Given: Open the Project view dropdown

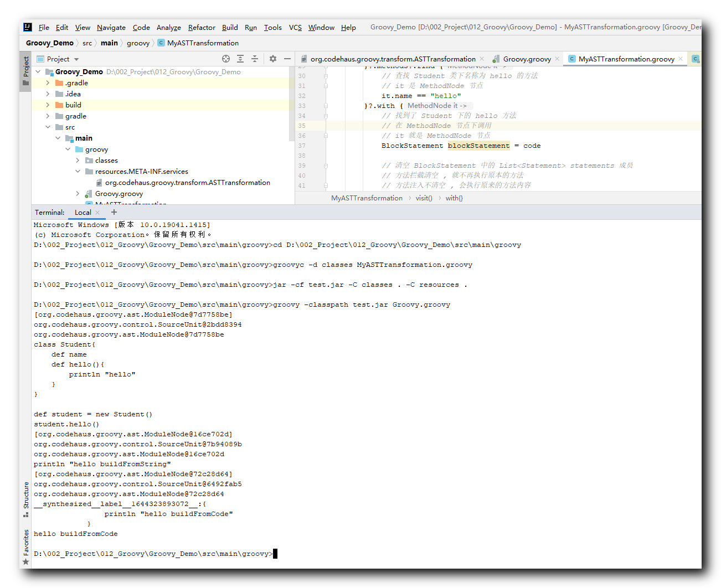Looking at the screenshot, I should point(76,59).
